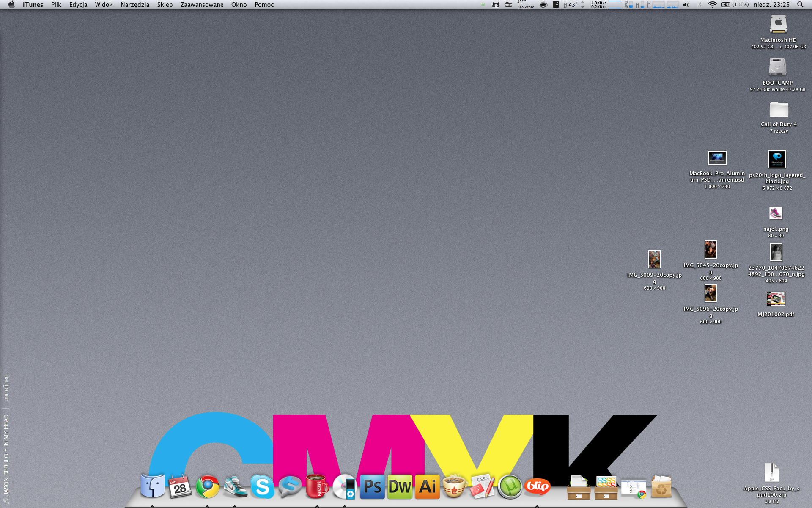Open the Blip app in dock

point(537,487)
